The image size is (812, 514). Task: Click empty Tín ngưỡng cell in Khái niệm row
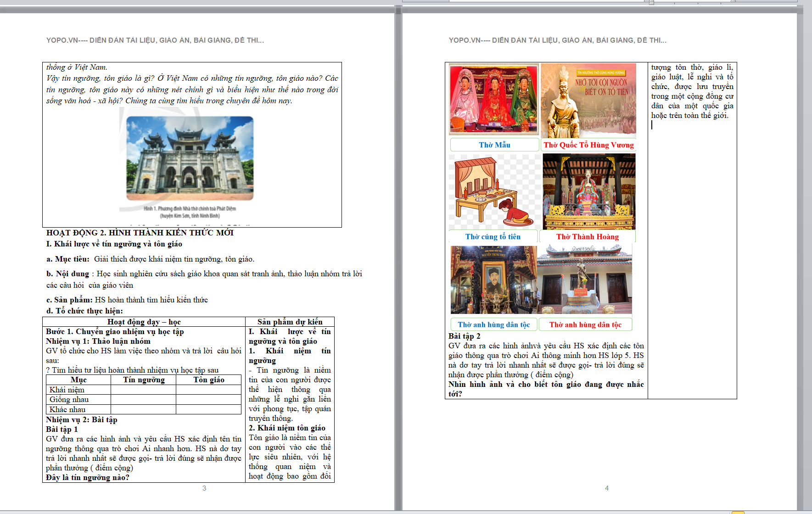[x=144, y=390]
